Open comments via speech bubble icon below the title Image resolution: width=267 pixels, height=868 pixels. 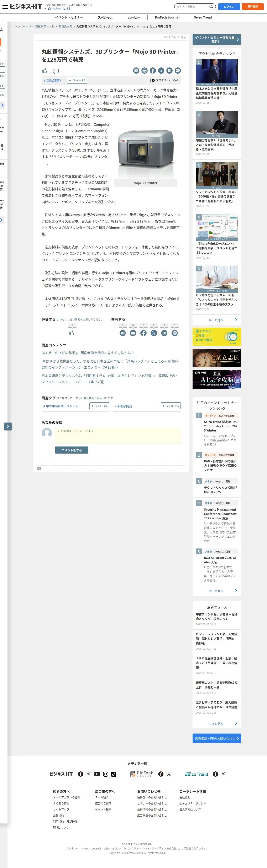coord(56,71)
